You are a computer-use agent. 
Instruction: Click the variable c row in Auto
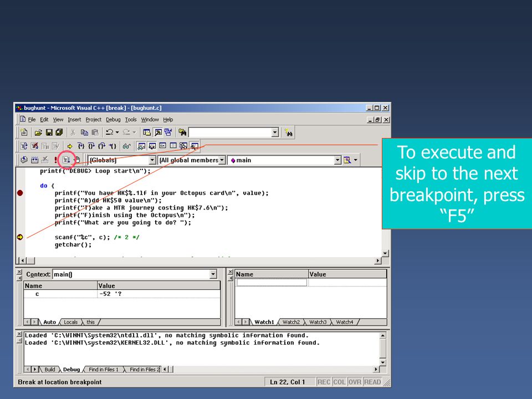[x=122, y=294]
